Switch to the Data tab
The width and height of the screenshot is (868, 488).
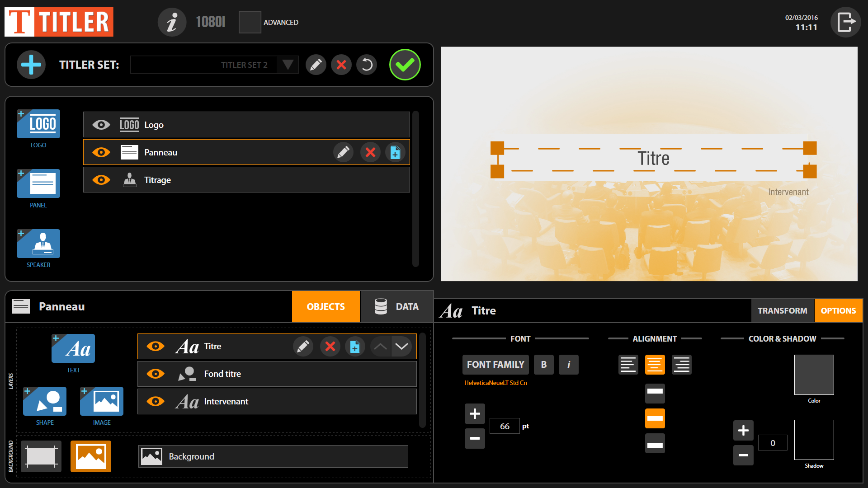pyautogui.click(x=396, y=307)
